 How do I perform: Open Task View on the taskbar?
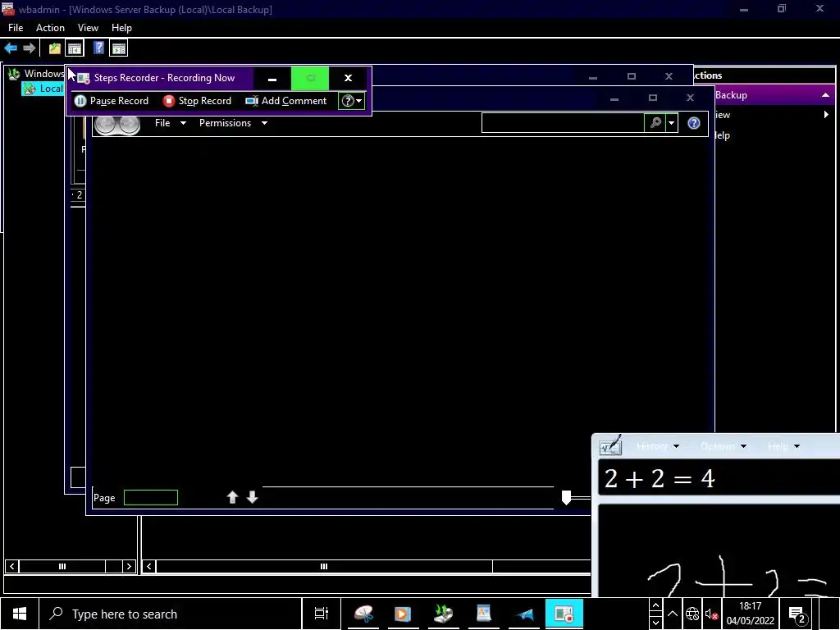(x=322, y=614)
